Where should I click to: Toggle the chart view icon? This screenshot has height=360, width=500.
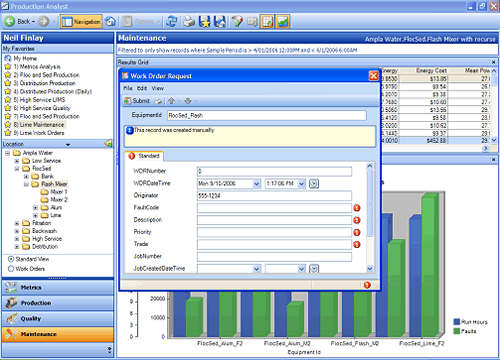pyautogui.click(x=283, y=22)
